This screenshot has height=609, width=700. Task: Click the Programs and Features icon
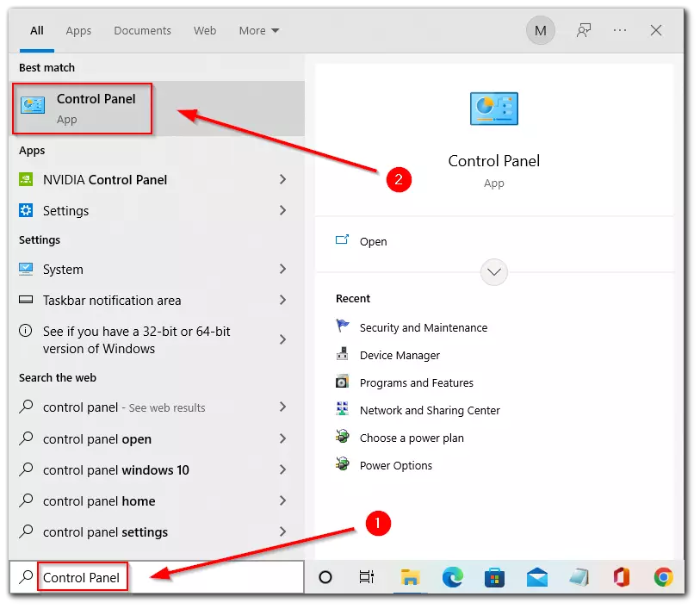[x=343, y=382]
